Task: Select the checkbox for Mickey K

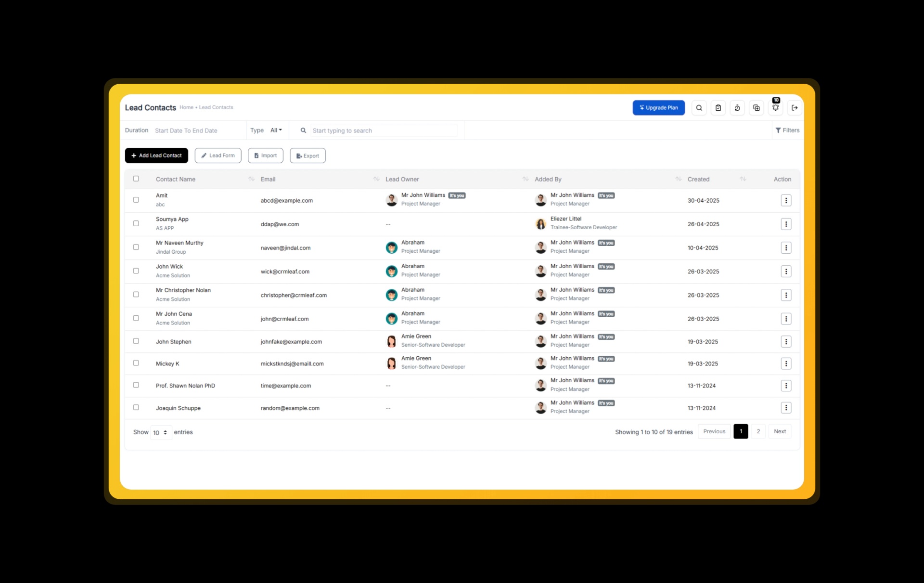Action: (136, 363)
